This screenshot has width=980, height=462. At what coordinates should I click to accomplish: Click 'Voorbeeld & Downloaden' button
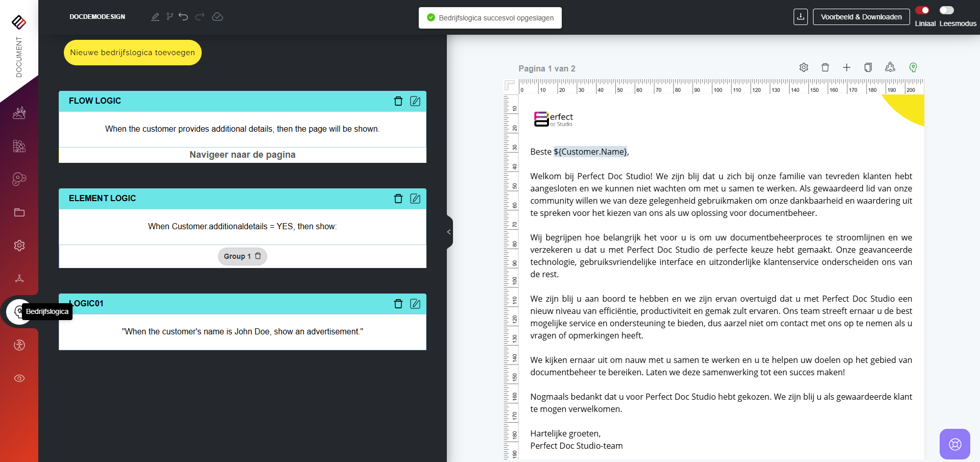click(861, 17)
